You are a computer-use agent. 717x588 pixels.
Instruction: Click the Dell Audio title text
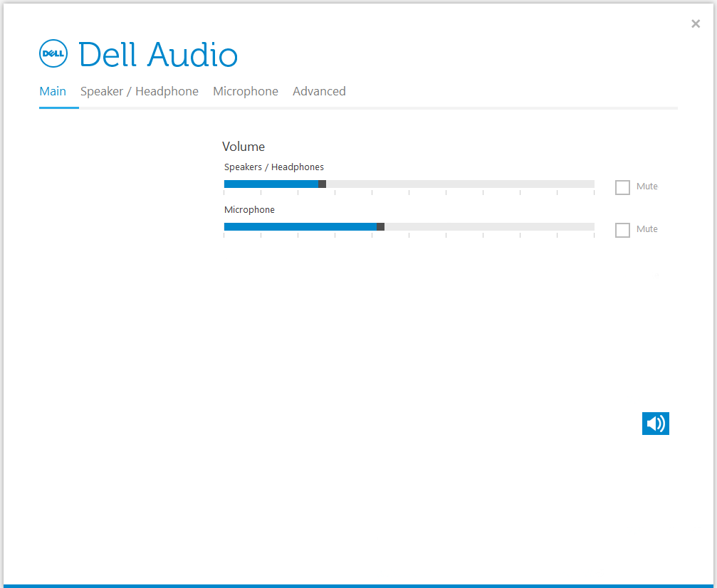[x=158, y=54]
